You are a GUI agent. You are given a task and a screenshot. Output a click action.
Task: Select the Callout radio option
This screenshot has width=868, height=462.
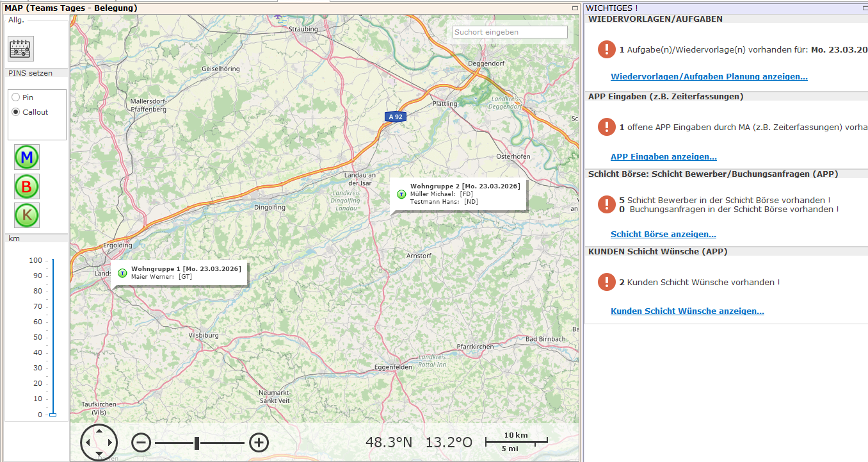16,112
